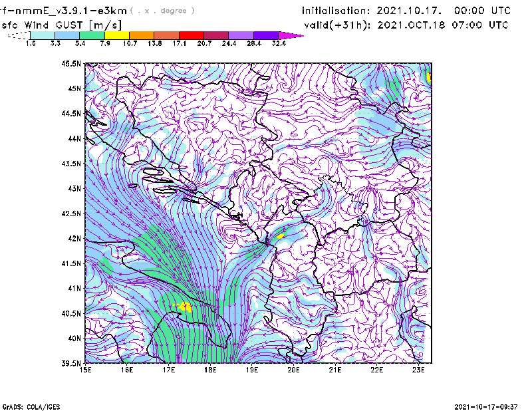
Task: Click the '40.5N' latitude label
Action: pos(71,313)
